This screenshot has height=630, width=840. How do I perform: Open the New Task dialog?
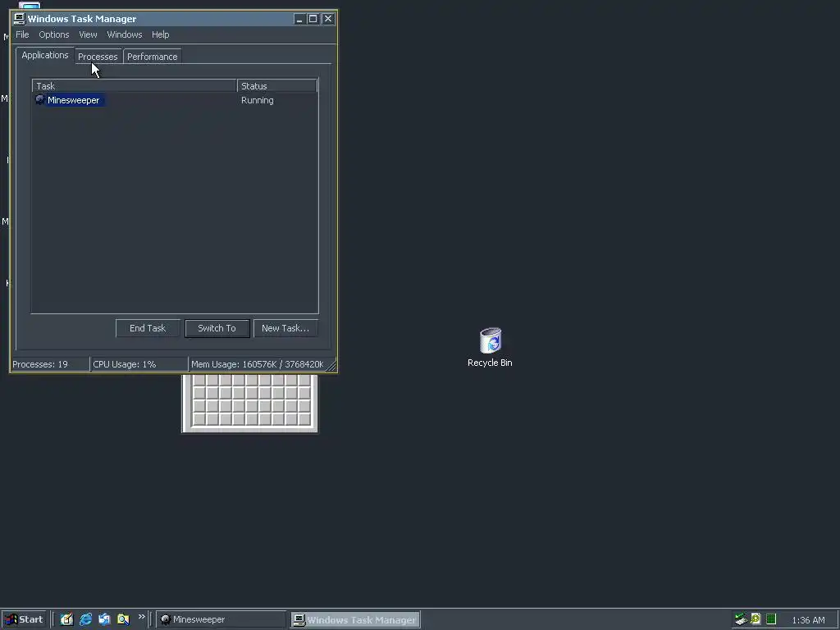pos(285,328)
